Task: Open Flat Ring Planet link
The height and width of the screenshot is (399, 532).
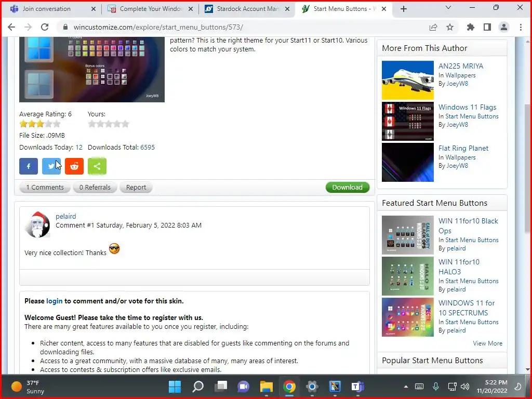Action: click(463, 148)
